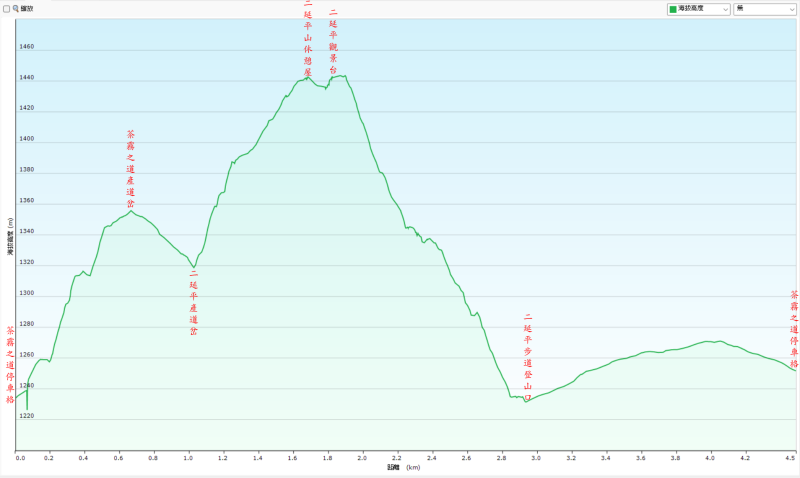Click the 1460 elevation axis tick
Viewport: 800px width, 478px height.
[26, 46]
